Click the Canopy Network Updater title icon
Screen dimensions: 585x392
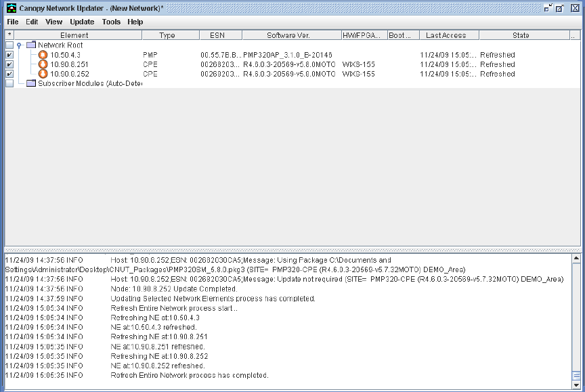[12, 8]
